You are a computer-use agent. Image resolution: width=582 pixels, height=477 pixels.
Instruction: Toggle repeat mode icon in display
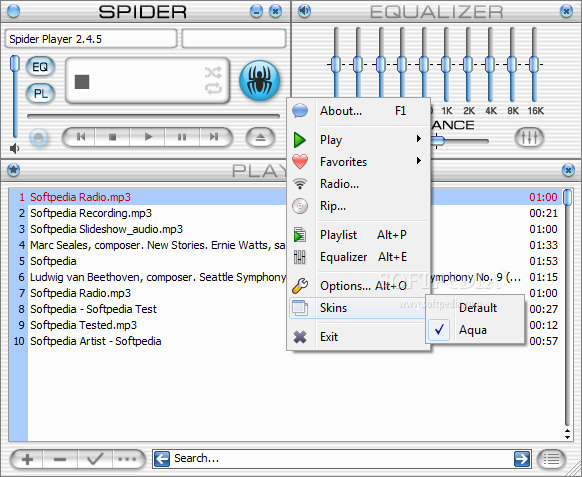click(x=213, y=88)
